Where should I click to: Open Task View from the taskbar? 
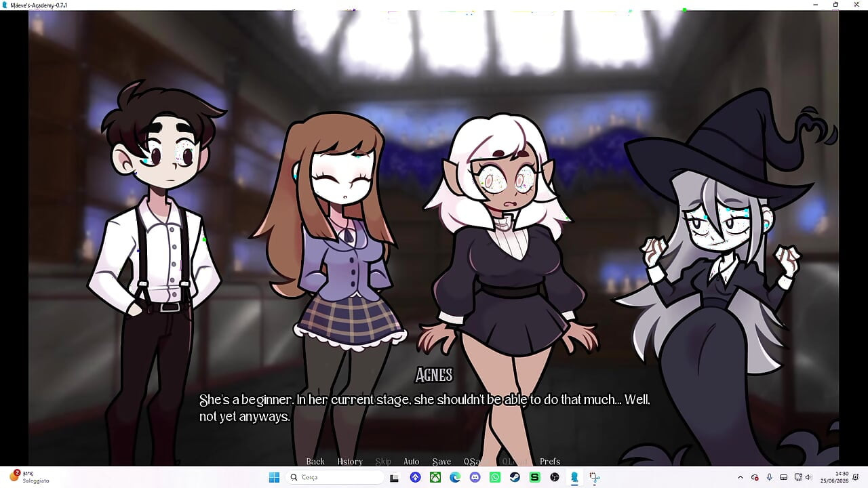coord(395,477)
